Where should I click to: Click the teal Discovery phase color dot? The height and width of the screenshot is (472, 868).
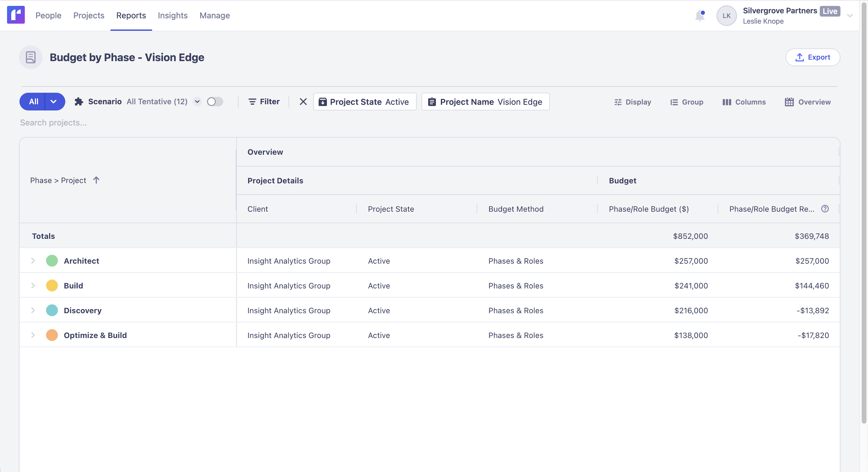52,310
